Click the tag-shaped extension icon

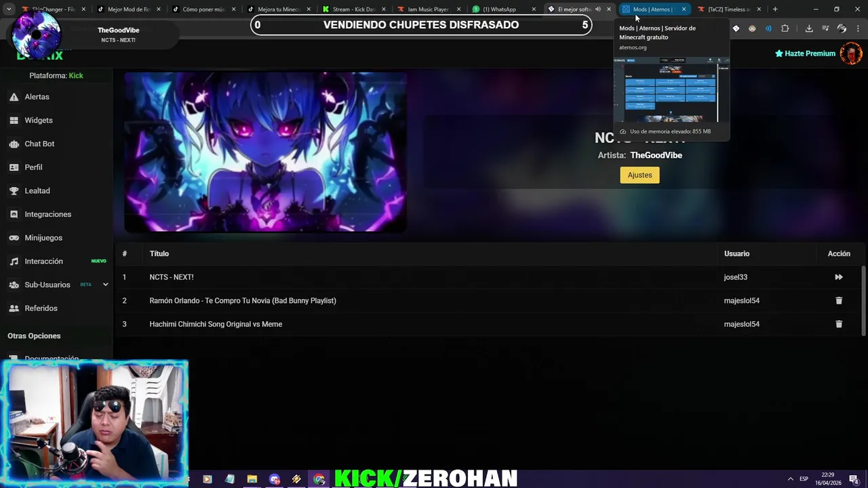click(x=736, y=28)
